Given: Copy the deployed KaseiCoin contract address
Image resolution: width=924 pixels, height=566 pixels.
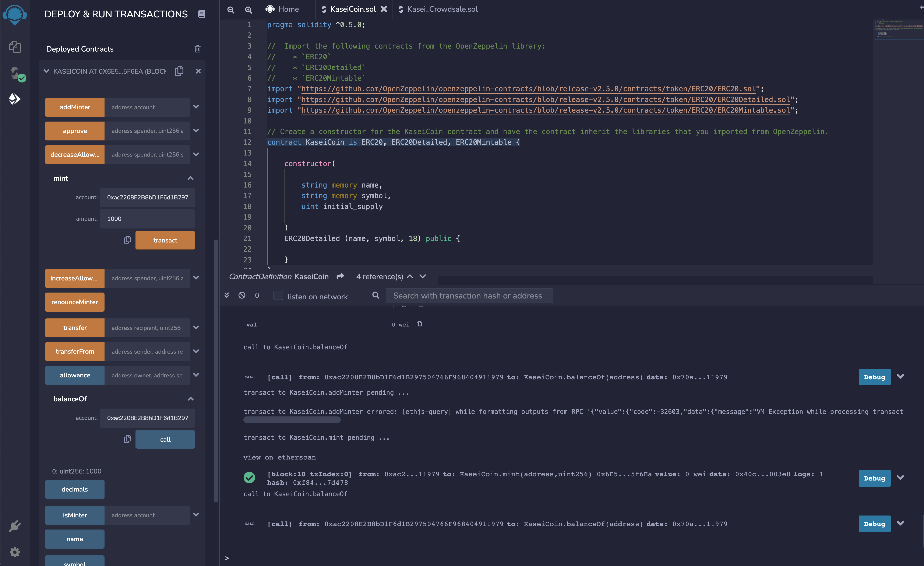Looking at the screenshot, I should tap(179, 71).
